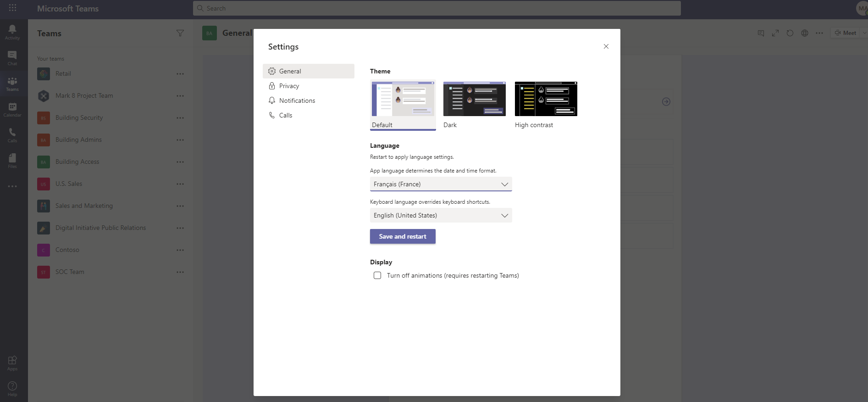Screen dimensions: 868x402
Task: Click the expand tab arrows icon
Action: coord(775,33)
